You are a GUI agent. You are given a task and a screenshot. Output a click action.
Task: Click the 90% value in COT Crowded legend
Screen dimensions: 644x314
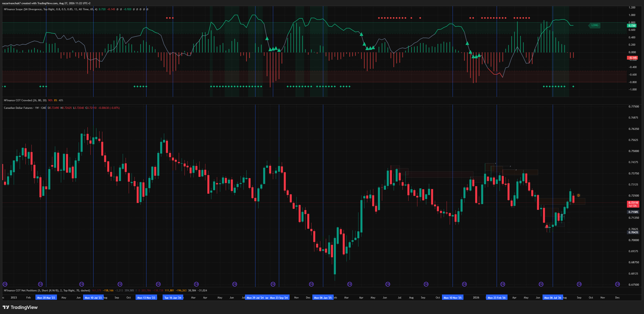tap(50, 100)
